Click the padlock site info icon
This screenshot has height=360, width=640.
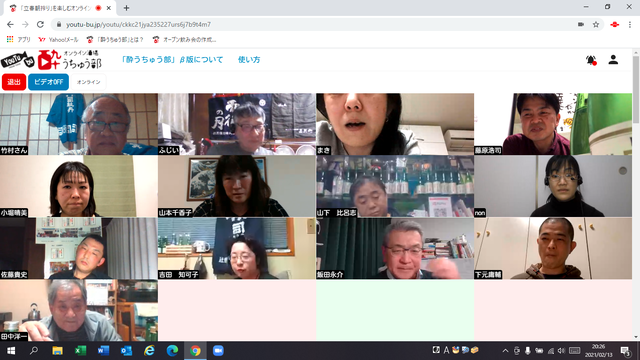[x=59, y=24]
